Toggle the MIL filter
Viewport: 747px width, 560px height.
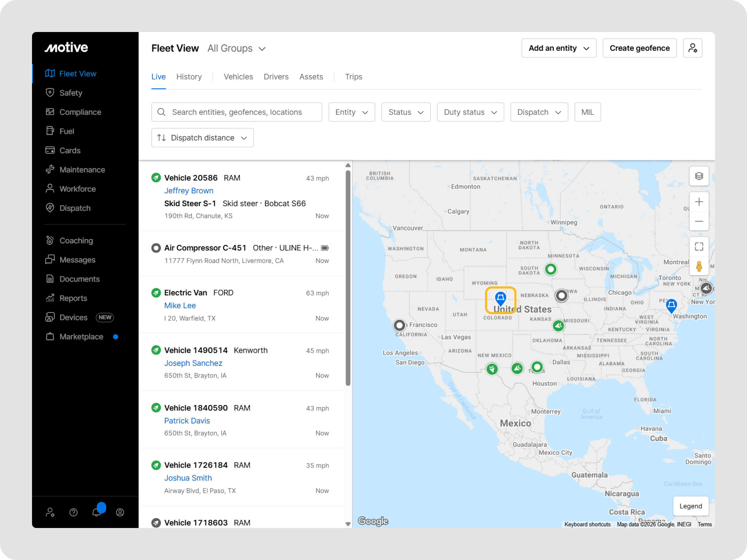tap(587, 112)
